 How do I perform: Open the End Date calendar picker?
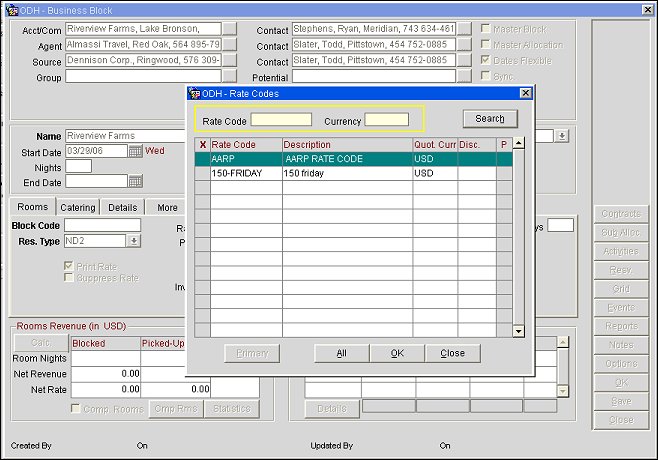135,181
